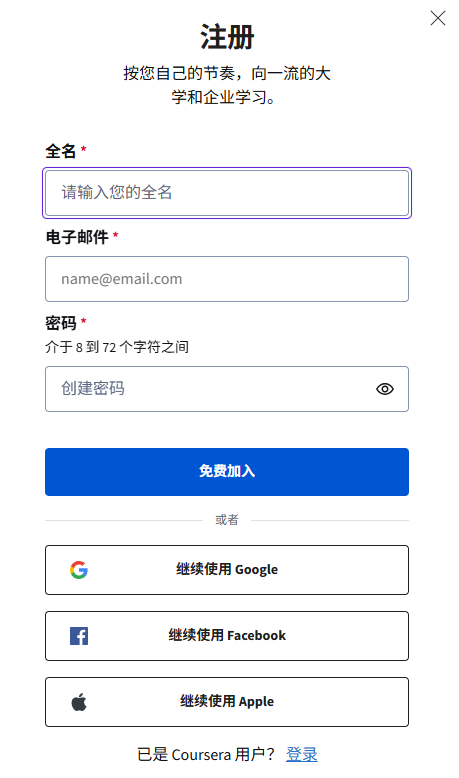Click the name@email.com email field
This screenshot has height=778, width=459.
pyautogui.click(x=227, y=279)
